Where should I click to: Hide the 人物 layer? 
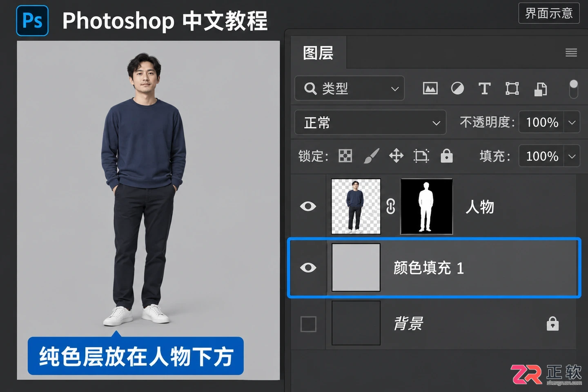pos(308,206)
